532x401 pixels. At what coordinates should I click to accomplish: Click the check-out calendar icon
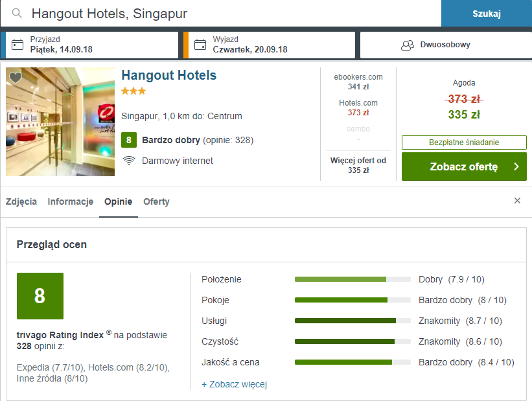click(200, 45)
